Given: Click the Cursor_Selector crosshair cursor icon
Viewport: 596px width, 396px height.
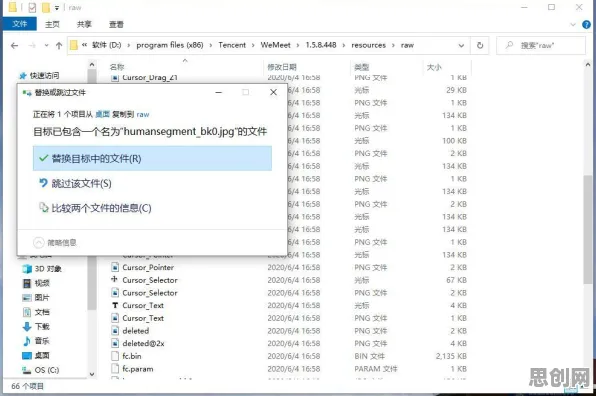Looking at the screenshot, I should [x=114, y=280].
